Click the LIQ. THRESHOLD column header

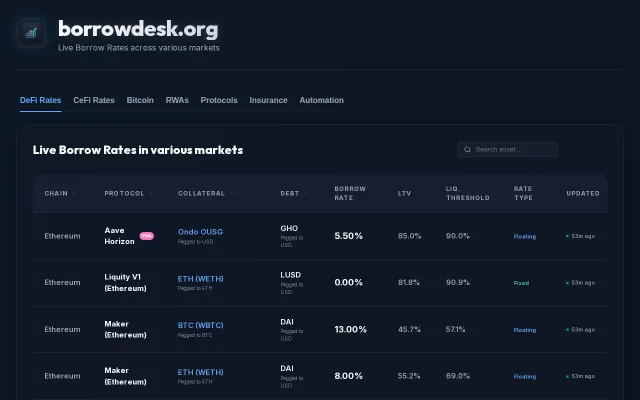tap(467, 193)
